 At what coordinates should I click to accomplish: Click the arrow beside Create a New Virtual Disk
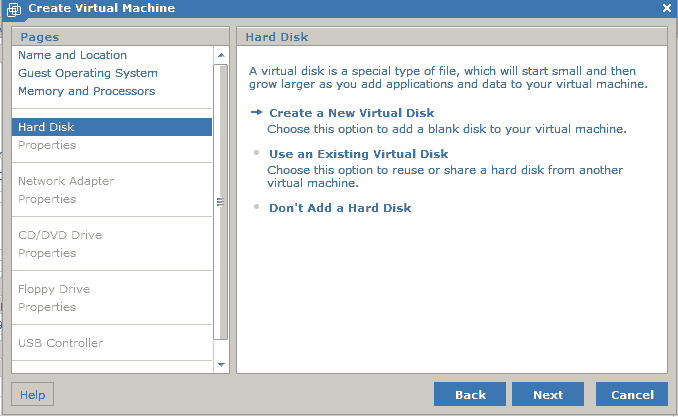(256, 112)
